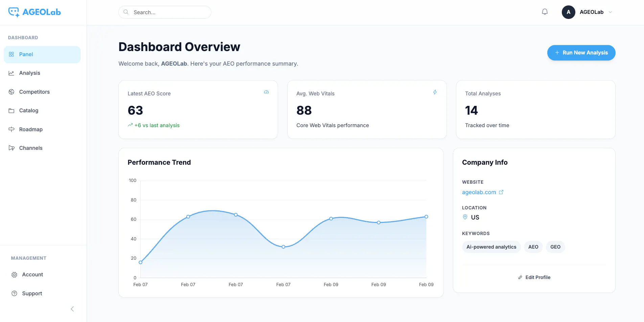This screenshot has width=644, height=322.
Task: Click the round A user avatar
Action: tap(568, 12)
